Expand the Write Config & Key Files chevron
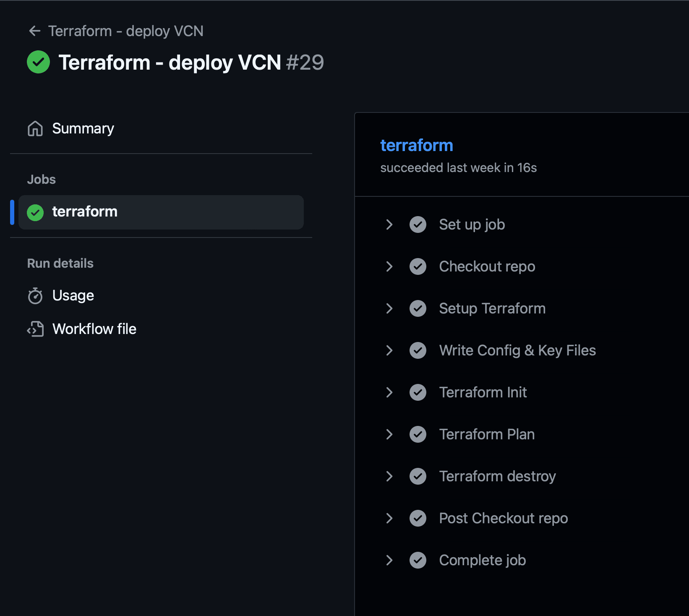This screenshot has width=689, height=616. tap(389, 350)
